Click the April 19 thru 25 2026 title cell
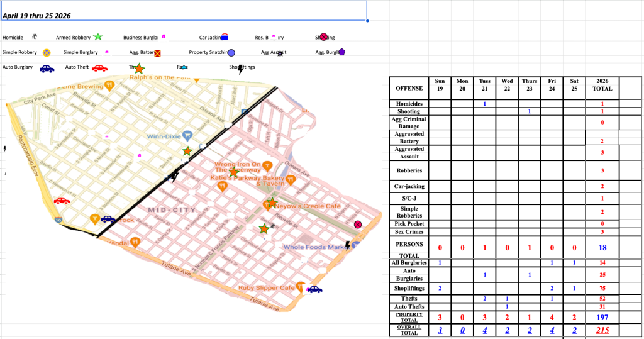The image size is (644, 339). (x=184, y=11)
